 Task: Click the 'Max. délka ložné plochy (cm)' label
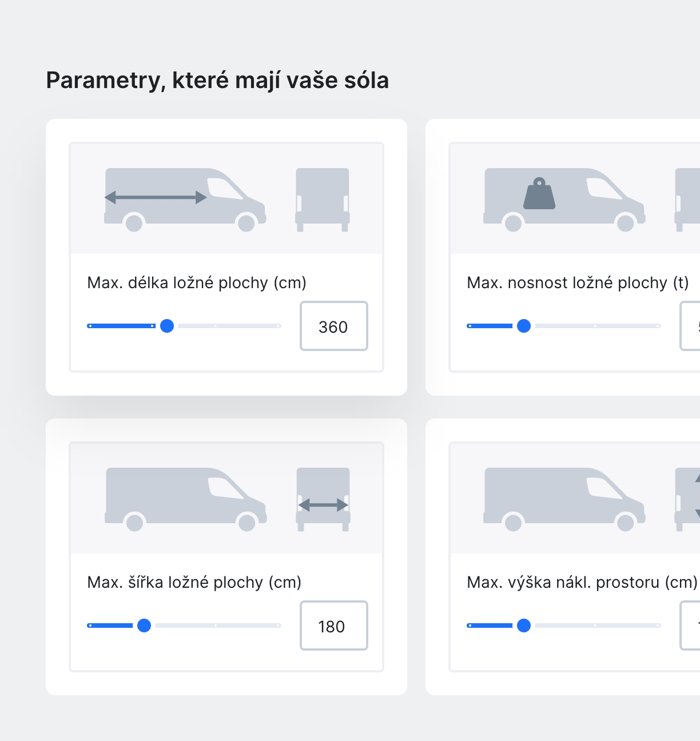coord(197,282)
